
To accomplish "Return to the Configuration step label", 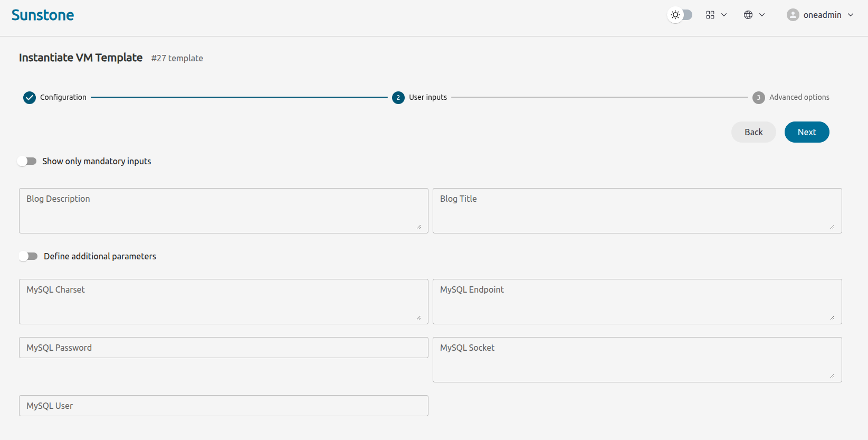I will (63, 97).
